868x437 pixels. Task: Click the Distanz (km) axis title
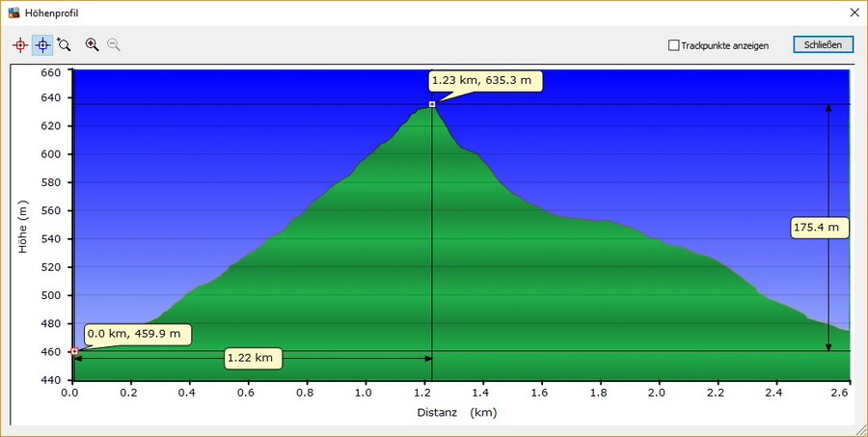[x=458, y=412]
